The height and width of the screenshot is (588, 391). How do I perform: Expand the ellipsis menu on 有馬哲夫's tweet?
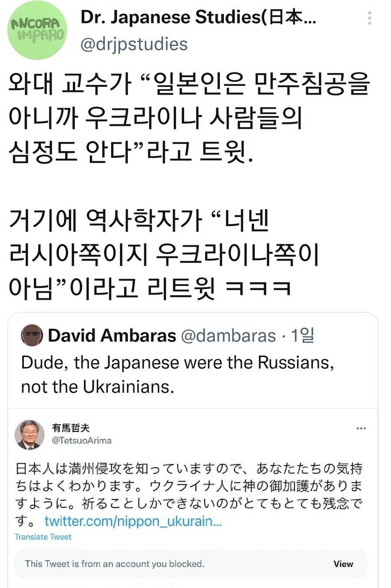click(361, 428)
